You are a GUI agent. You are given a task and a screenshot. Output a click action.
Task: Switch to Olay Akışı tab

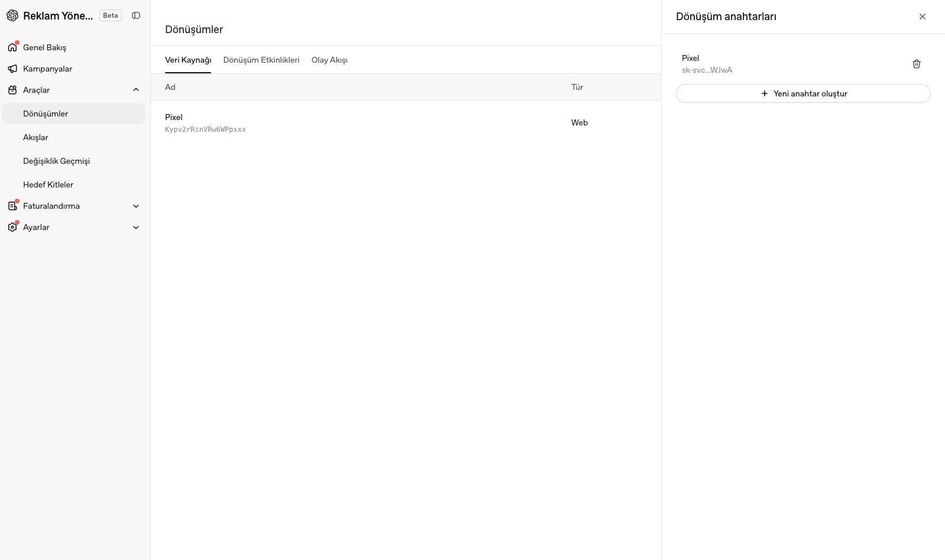coord(329,60)
